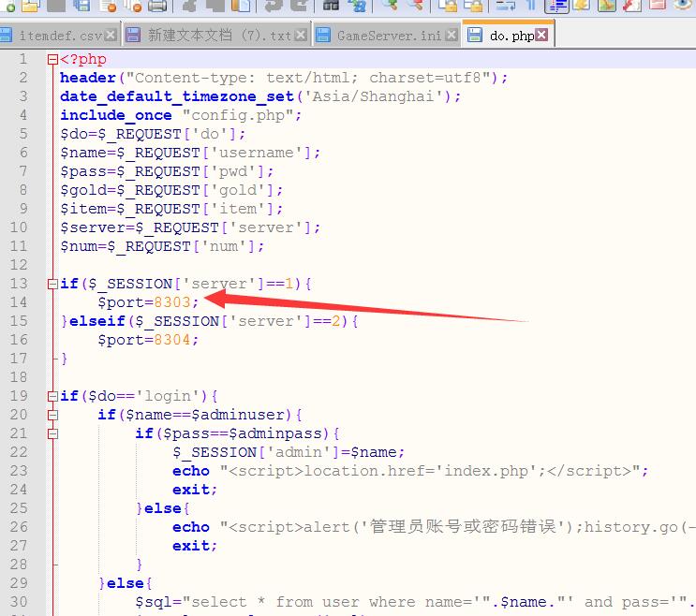
Task: Click the 'username' string on line 6
Action: (257, 153)
